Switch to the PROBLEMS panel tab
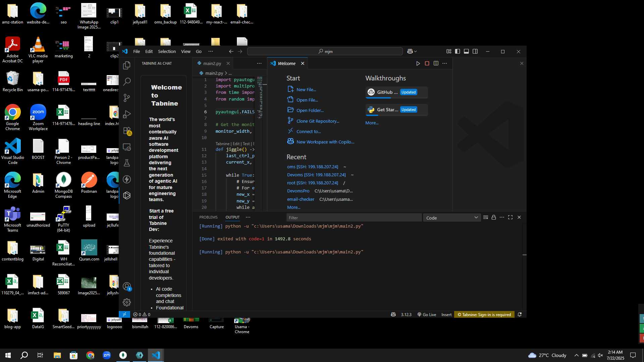Viewport: 644px width, 362px height. pos(208,217)
